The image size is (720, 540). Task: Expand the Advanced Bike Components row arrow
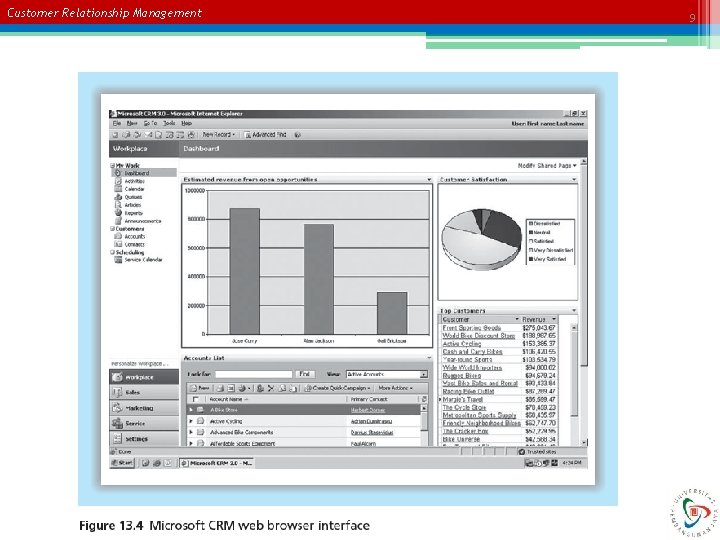click(x=191, y=432)
